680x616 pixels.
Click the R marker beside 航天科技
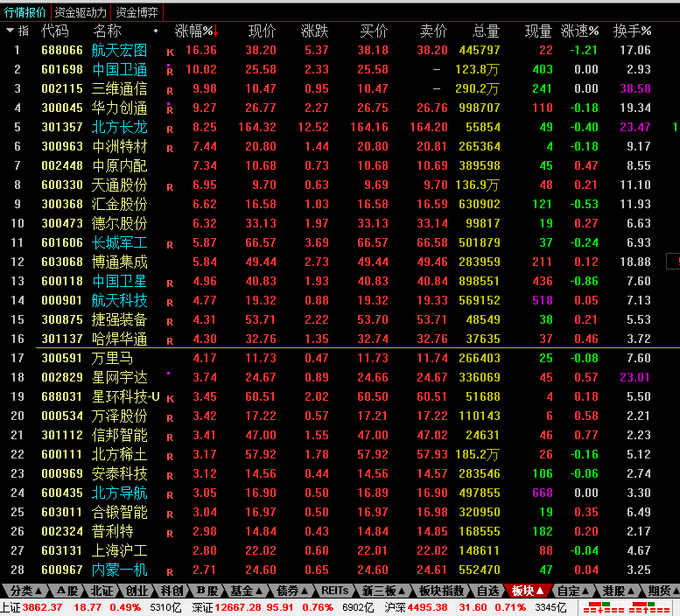click(170, 303)
